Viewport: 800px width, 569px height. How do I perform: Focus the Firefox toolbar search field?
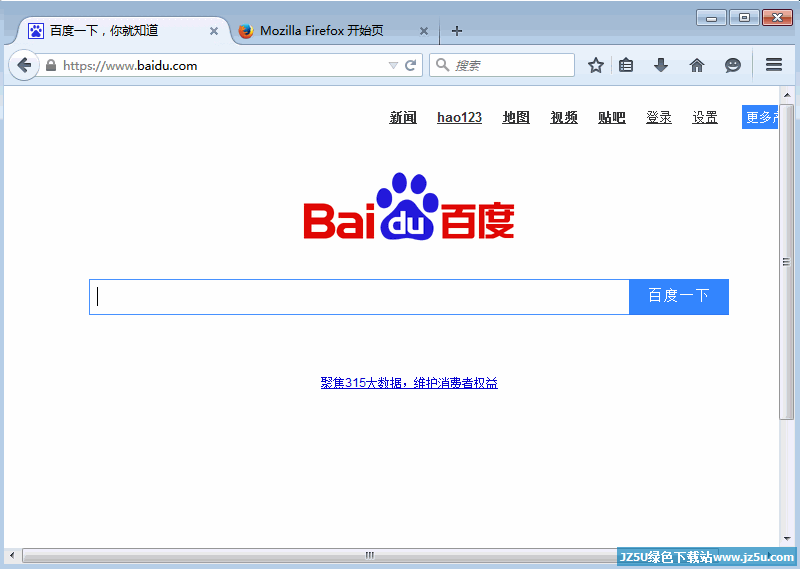502,65
